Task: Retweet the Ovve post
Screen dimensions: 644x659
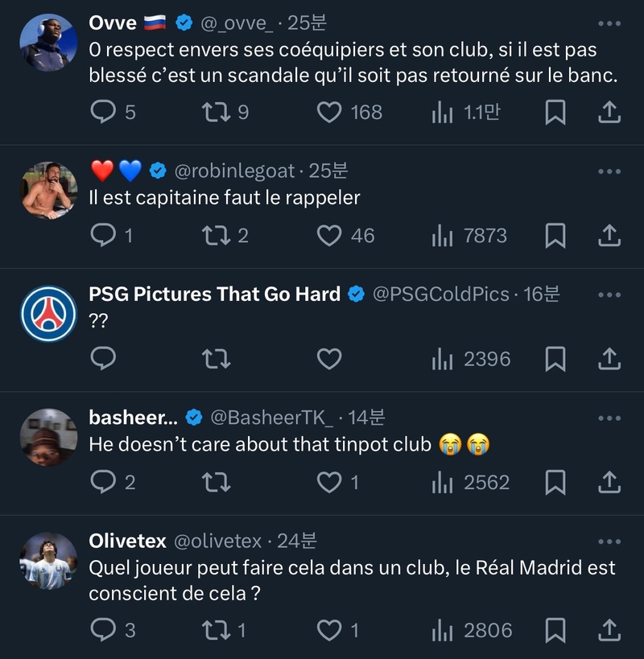Action: tap(215, 112)
